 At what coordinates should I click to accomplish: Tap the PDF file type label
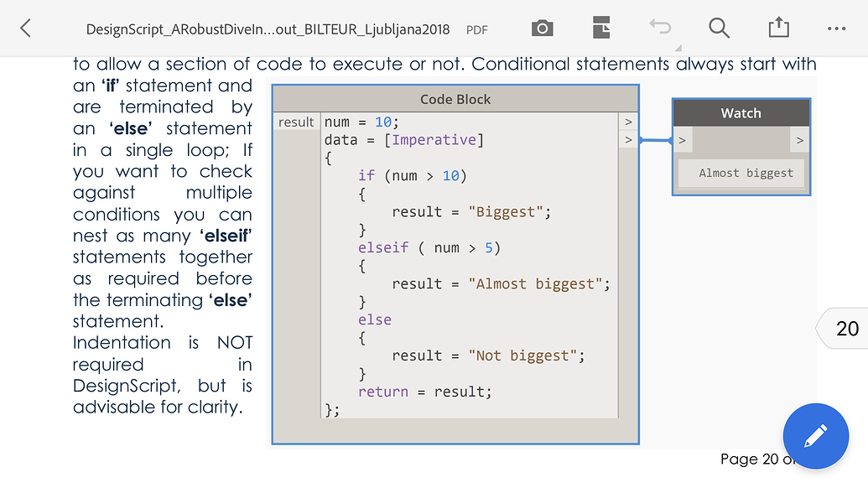[x=476, y=29]
